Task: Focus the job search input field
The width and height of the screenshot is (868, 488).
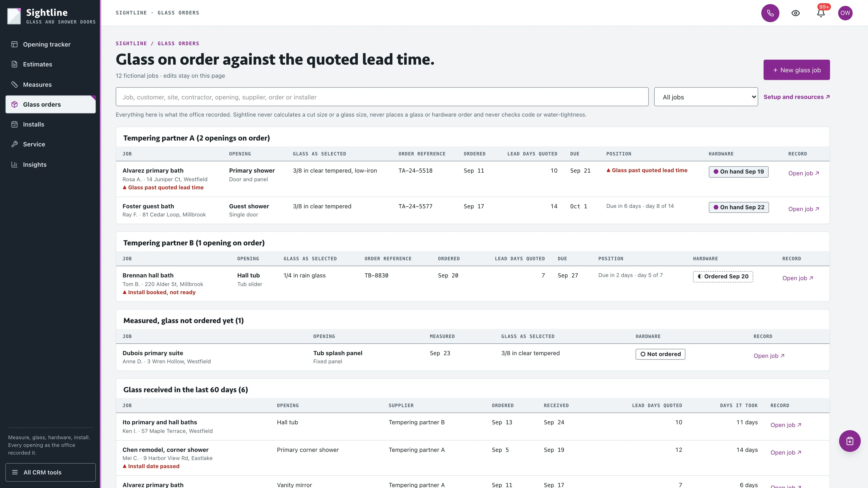Action: coord(382,97)
